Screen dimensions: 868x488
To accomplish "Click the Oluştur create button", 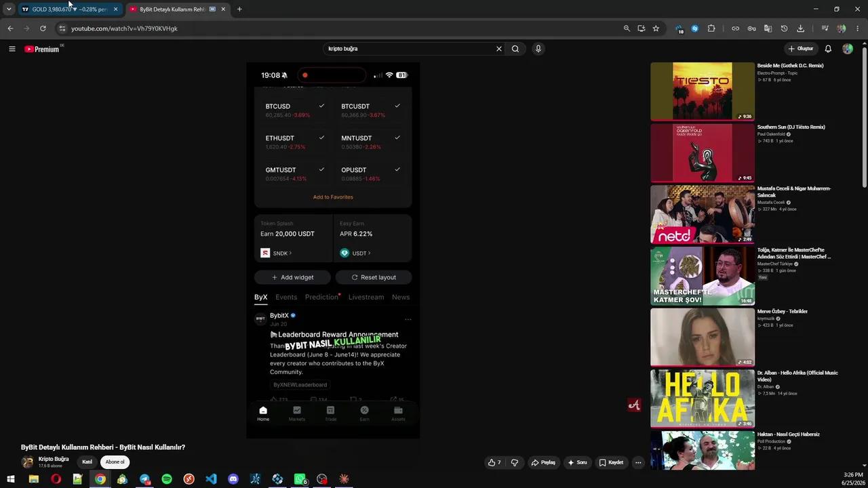I will point(801,49).
